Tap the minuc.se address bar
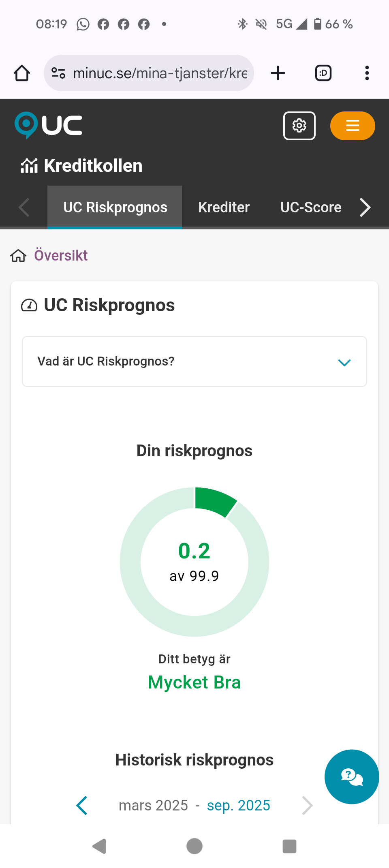 (160, 73)
